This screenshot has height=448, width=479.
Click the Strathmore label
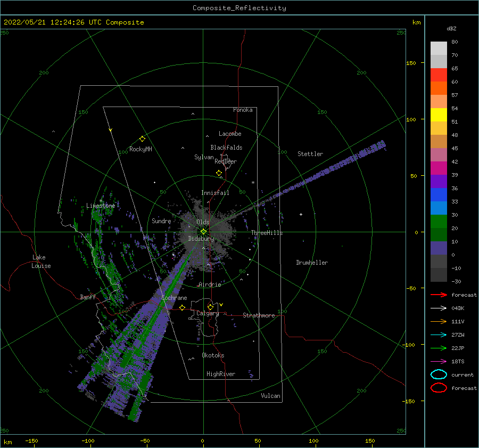tap(259, 315)
